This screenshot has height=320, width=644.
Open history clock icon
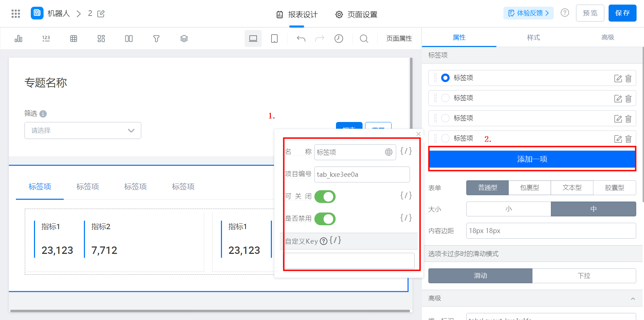coord(338,39)
